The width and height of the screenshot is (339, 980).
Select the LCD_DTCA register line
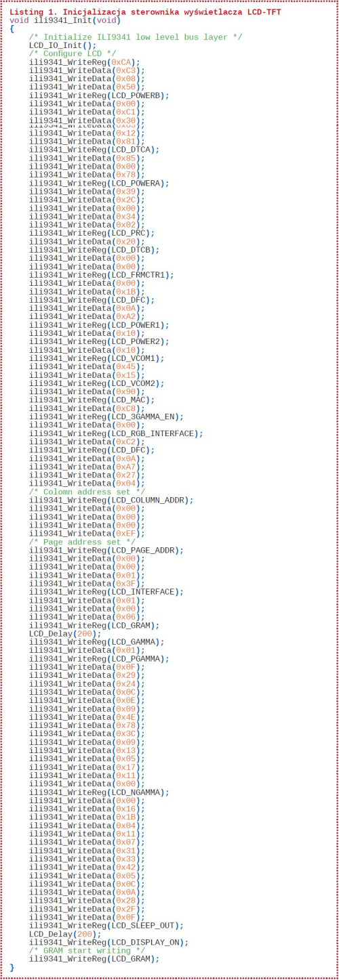tap(94, 149)
